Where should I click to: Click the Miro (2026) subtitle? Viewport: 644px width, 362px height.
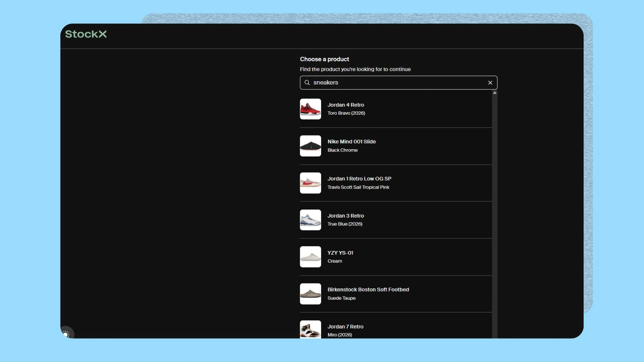point(340,335)
